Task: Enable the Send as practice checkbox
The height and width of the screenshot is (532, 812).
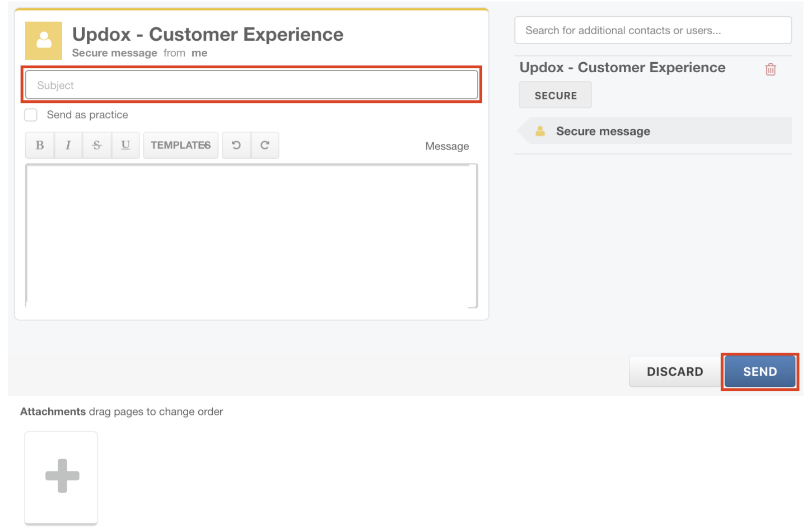Action: click(x=31, y=115)
